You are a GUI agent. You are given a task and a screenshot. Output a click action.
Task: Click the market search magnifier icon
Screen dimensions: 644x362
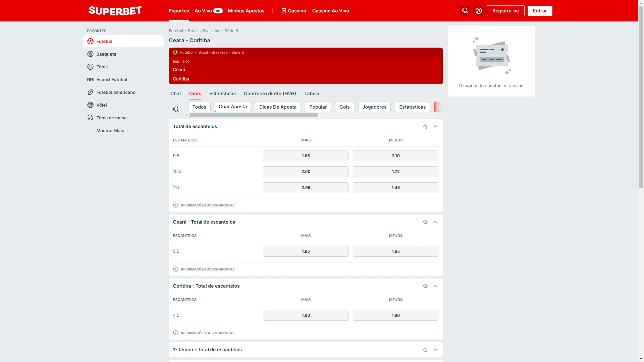point(176,109)
